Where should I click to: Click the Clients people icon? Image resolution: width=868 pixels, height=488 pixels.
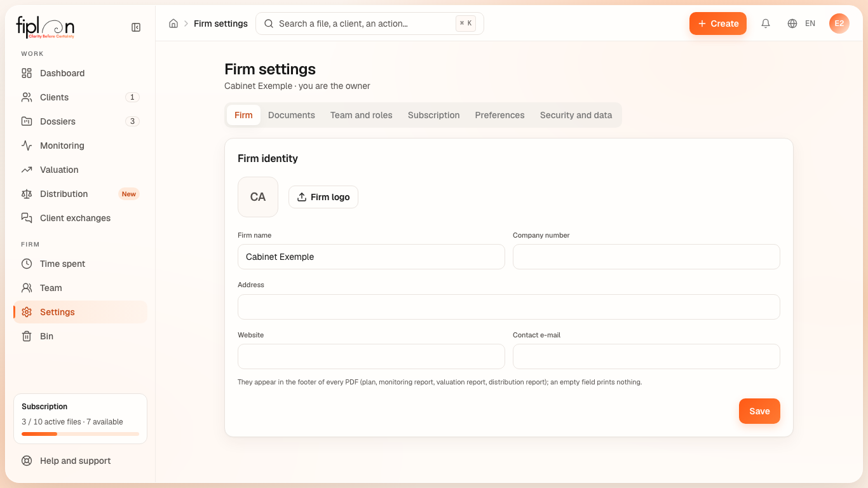coord(27,97)
